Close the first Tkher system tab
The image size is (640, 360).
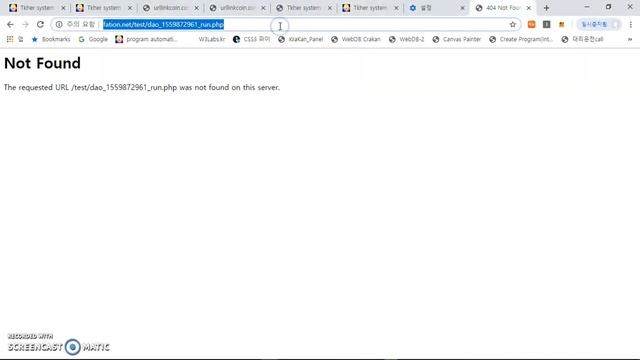coord(63,8)
